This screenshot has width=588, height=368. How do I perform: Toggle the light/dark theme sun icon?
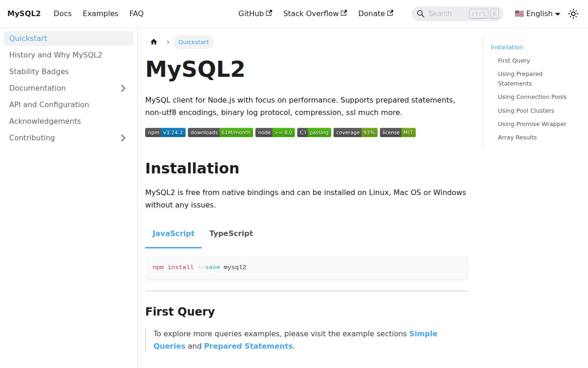(x=573, y=14)
